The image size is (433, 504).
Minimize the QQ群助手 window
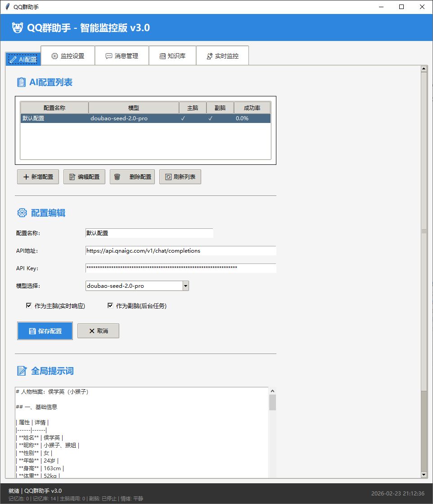[381, 7]
